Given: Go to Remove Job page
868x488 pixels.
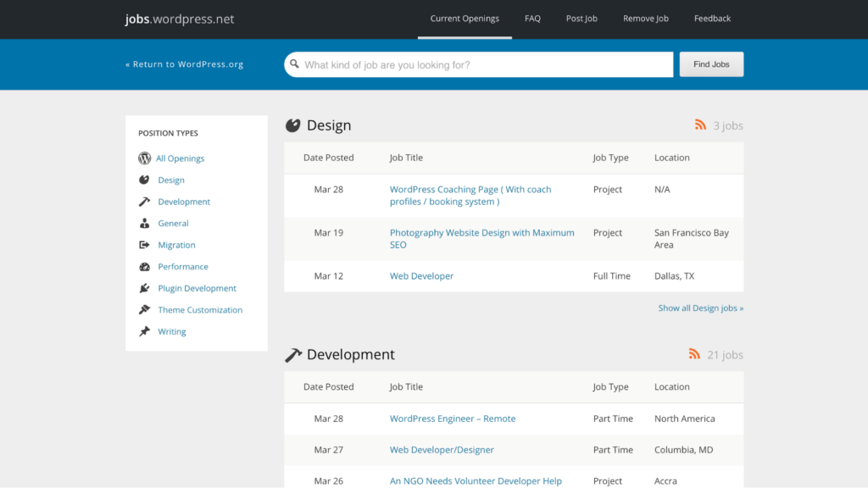Looking at the screenshot, I should (x=645, y=19).
